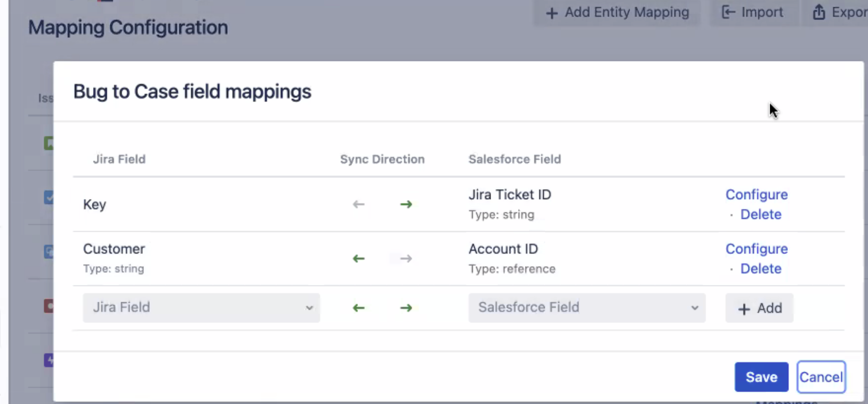
Task: Click the Salesforce Field dropdown chevron
Action: pos(694,308)
